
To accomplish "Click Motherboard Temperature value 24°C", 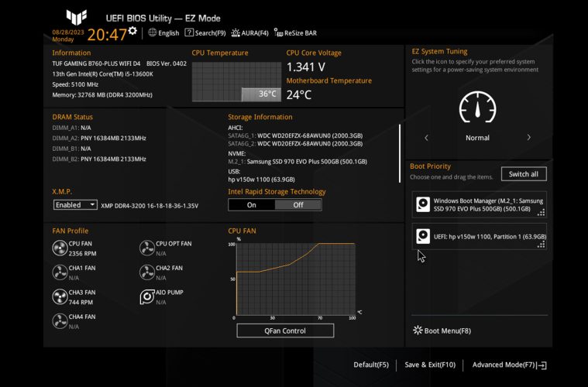I will pos(299,94).
